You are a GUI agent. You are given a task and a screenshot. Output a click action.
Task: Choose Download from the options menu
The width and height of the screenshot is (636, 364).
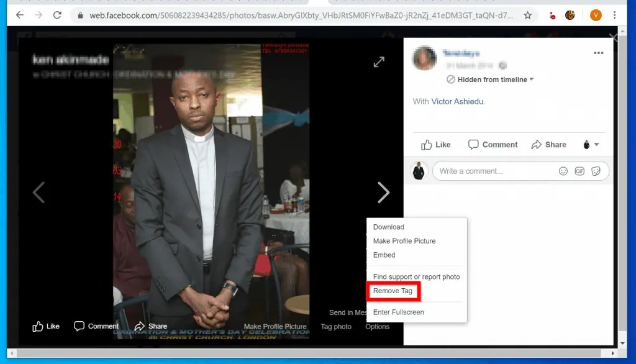tap(388, 227)
